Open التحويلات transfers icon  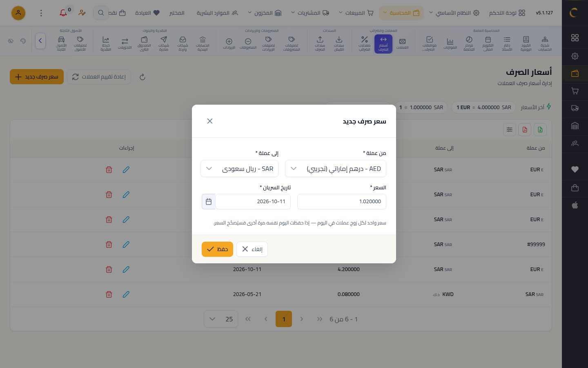[x=125, y=44]
